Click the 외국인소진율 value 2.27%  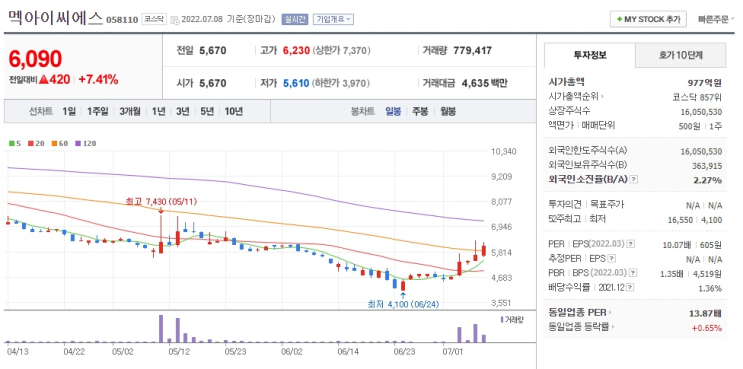click(x=708, y=180)
